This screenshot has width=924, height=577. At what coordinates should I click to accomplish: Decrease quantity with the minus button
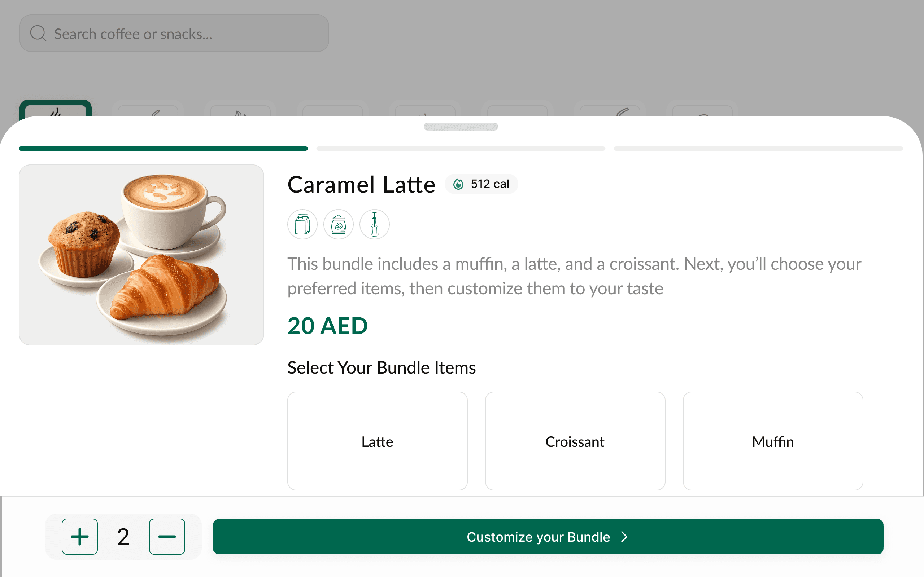coord(167,537)
